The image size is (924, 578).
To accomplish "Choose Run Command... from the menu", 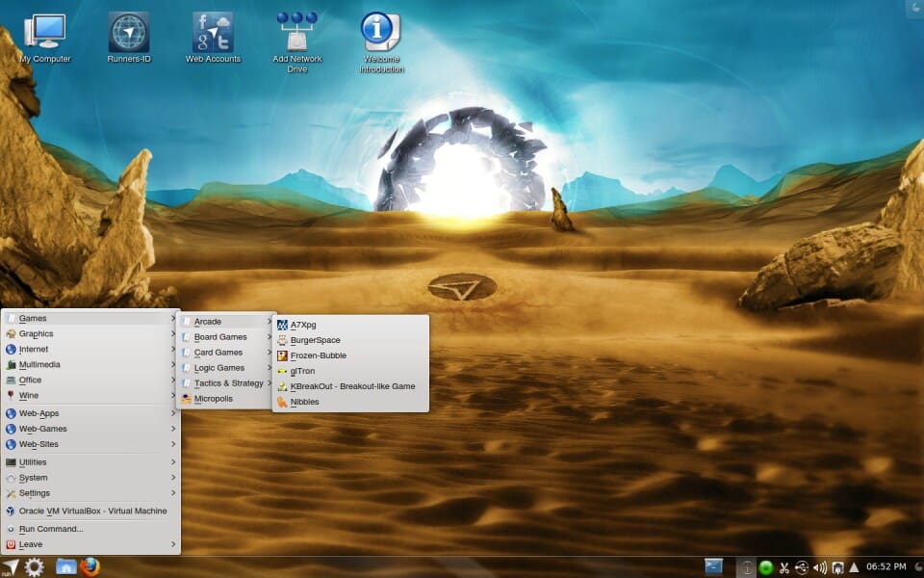I will click(x=90, y=529).
